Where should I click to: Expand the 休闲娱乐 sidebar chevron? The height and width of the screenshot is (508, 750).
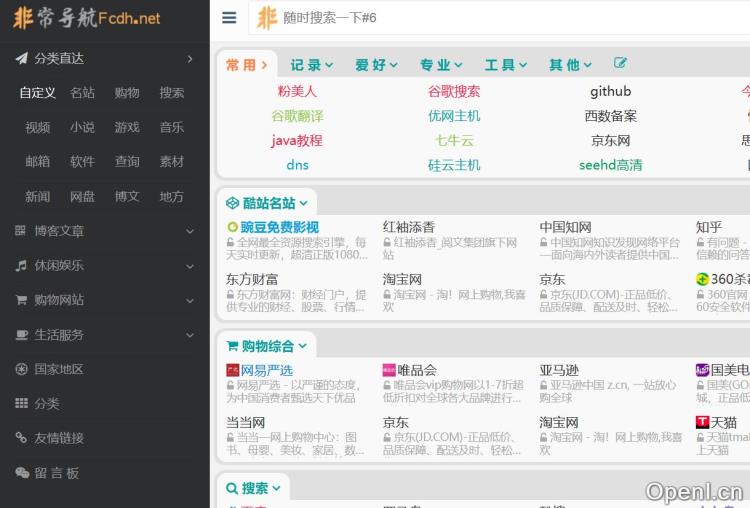190,266
